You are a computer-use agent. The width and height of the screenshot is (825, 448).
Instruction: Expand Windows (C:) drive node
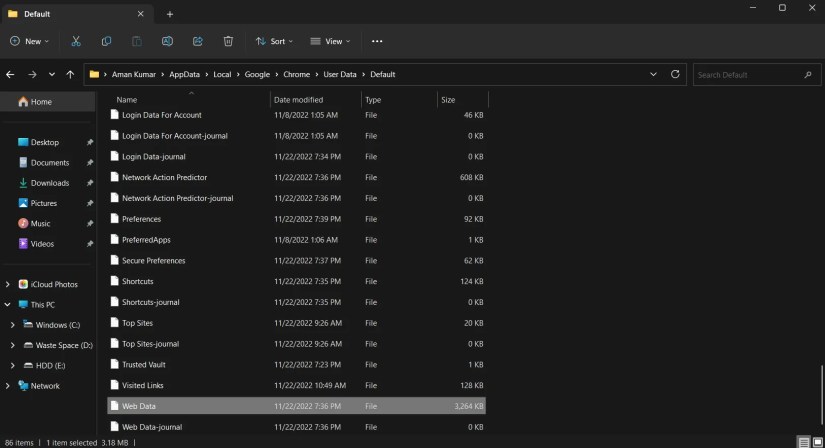click(x=13, y=325)
